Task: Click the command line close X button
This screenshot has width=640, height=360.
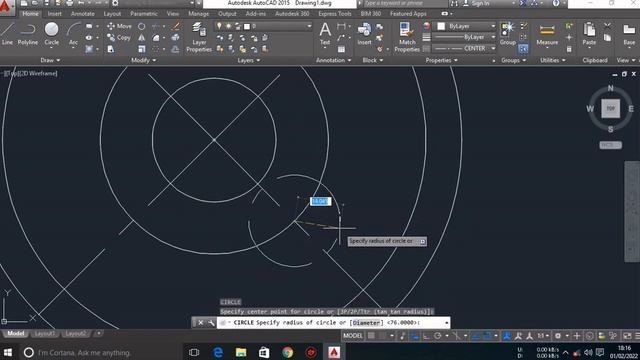Action: pyautogui.click(x=200, y=323)
